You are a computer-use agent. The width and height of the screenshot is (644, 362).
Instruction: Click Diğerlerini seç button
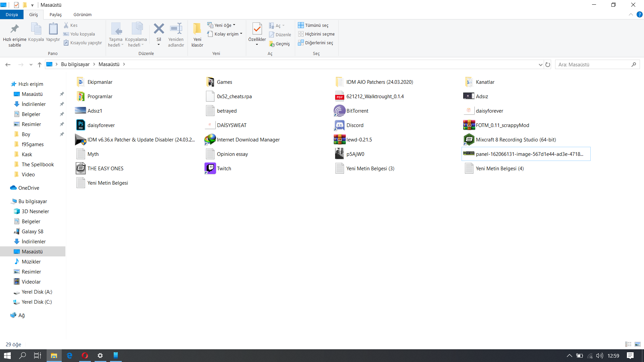[316, 43]
